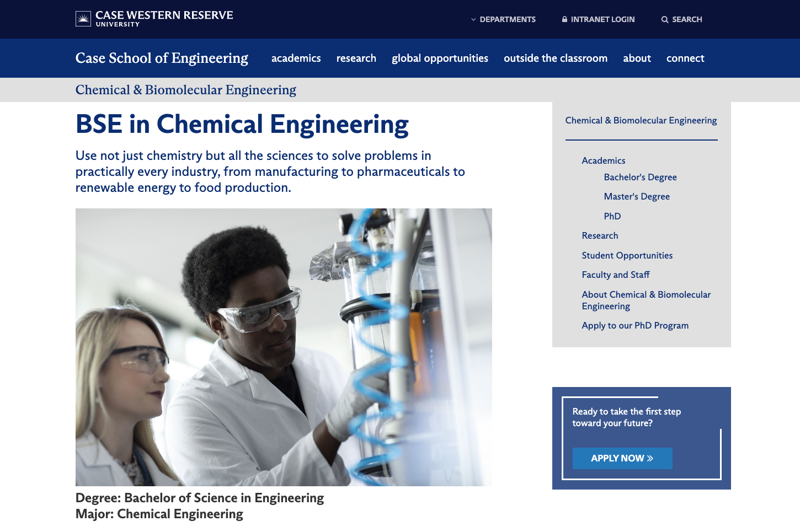Open the academics menu
This screenshot has width=800, height=532.
[x=296, y=58]
